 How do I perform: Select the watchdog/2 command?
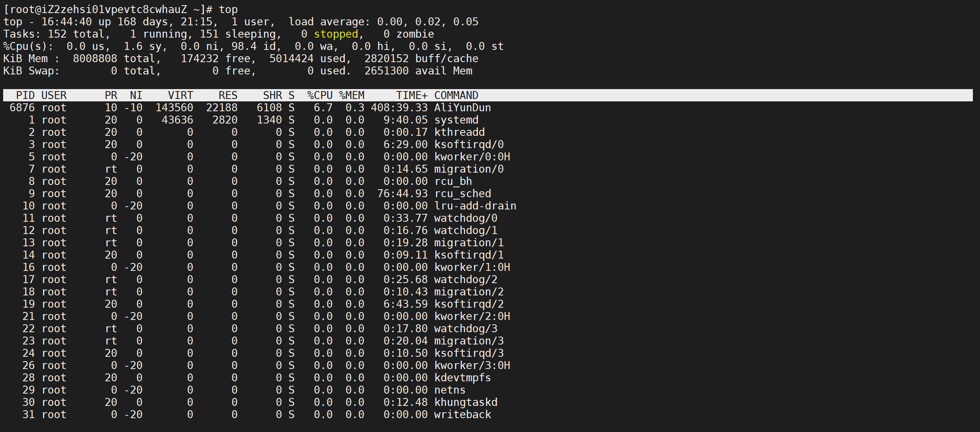[465, 280]
